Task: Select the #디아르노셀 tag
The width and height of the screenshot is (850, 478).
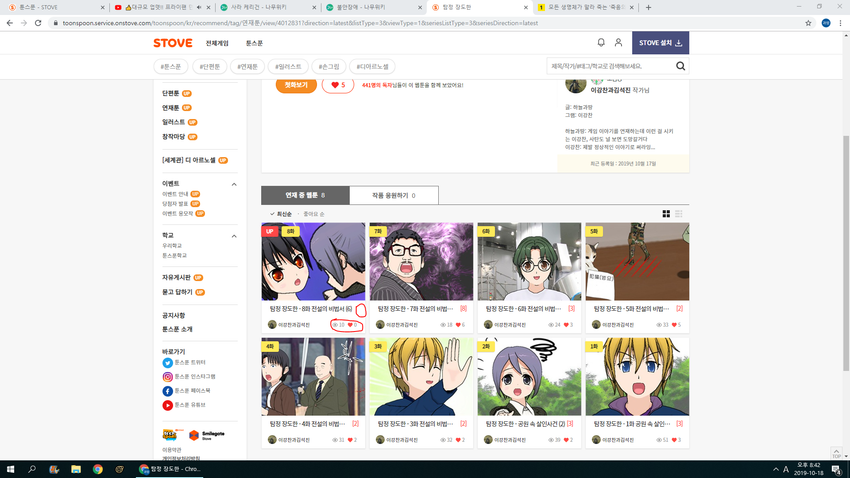Action: 372,67
